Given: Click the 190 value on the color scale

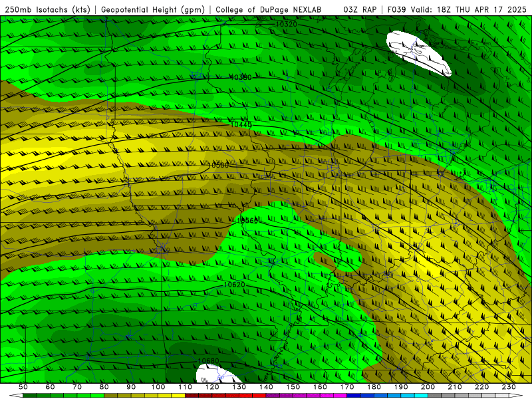Looking at the screenshot, I should 401,387.
